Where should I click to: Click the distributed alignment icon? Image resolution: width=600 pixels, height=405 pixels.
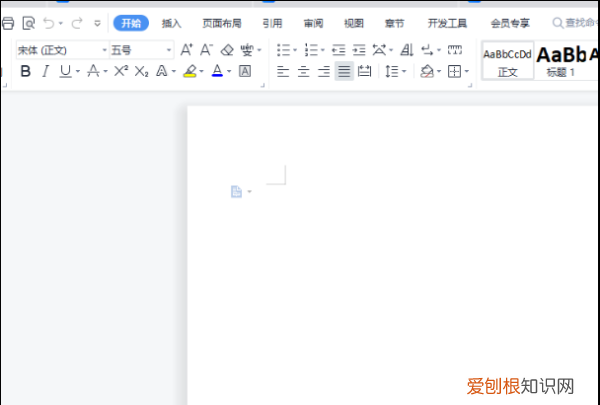pos(364,71)
